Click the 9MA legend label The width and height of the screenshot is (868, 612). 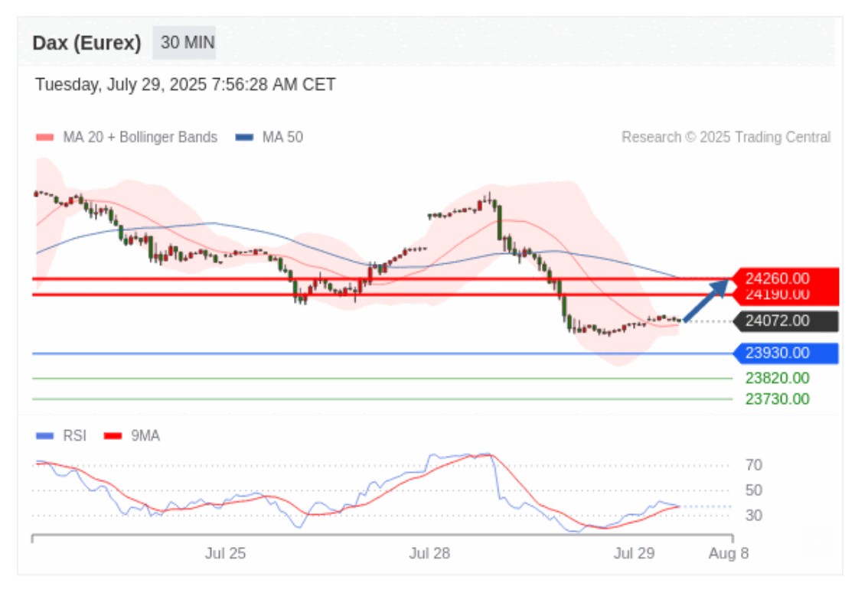point(145,436)
